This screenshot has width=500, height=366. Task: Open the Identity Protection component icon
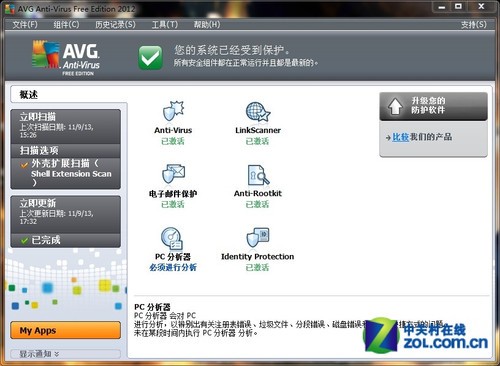click(258, 237)
